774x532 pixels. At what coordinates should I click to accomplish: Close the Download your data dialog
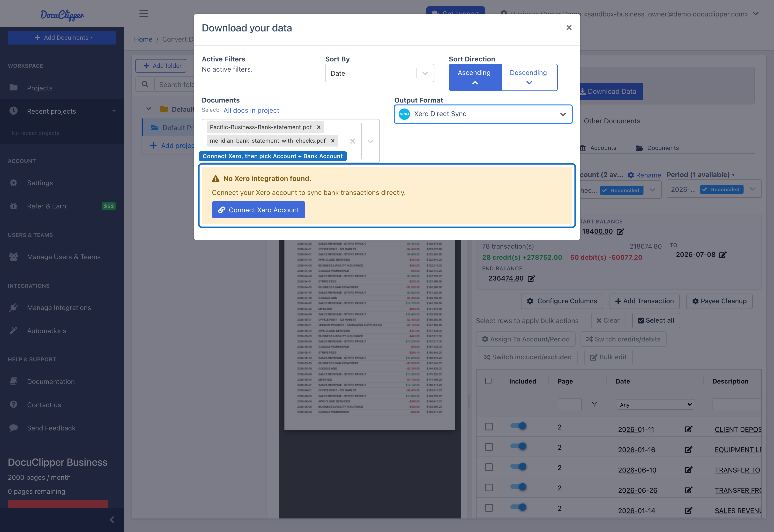(569, 28)
